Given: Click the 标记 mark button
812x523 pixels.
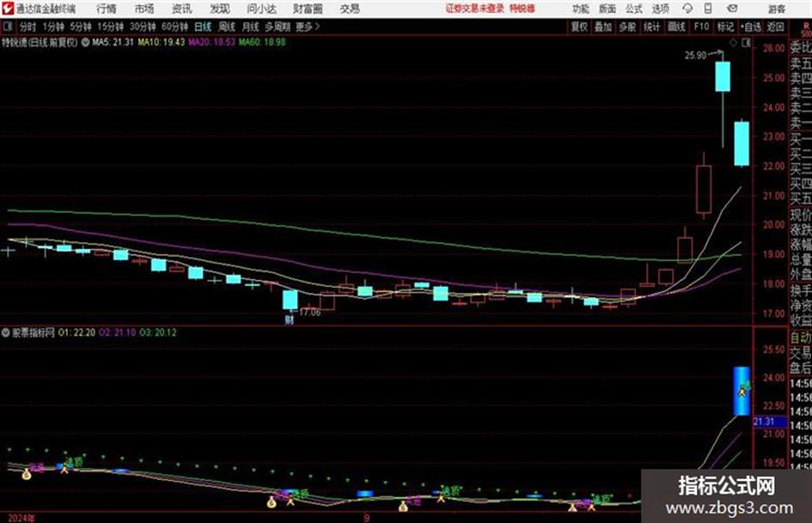Looking at the screenshot, I should [725, 27].
